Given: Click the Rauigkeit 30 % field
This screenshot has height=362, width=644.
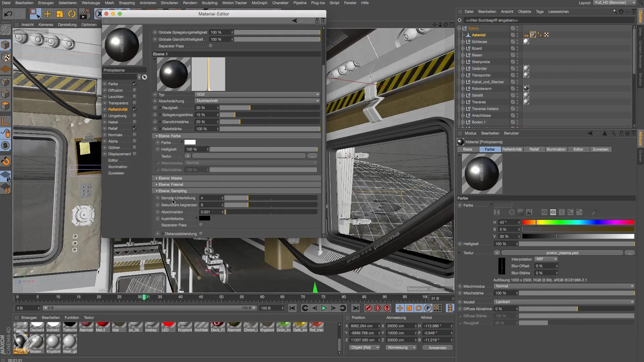Looking at the screenshot, I should pos(207,108).
